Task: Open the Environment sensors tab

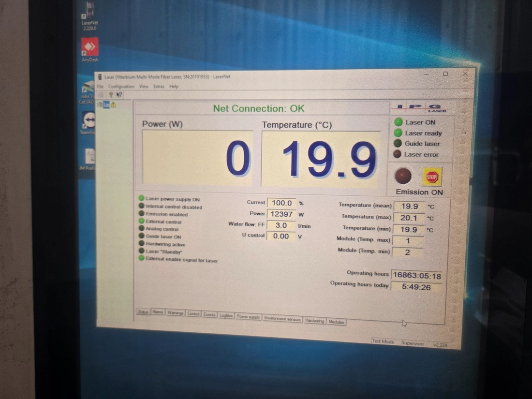Action: pyautogui.click(x=282, y=319)
